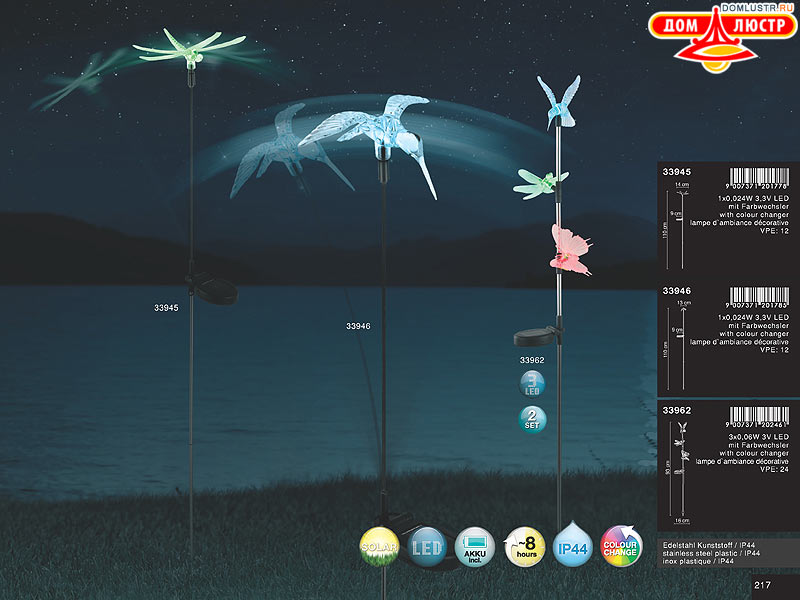Click the SOLAR feature badge

point(379,547)
